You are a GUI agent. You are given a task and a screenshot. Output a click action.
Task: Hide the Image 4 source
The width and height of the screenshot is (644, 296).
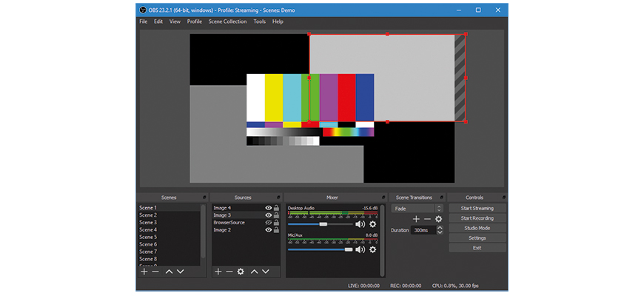click(269, 208)
